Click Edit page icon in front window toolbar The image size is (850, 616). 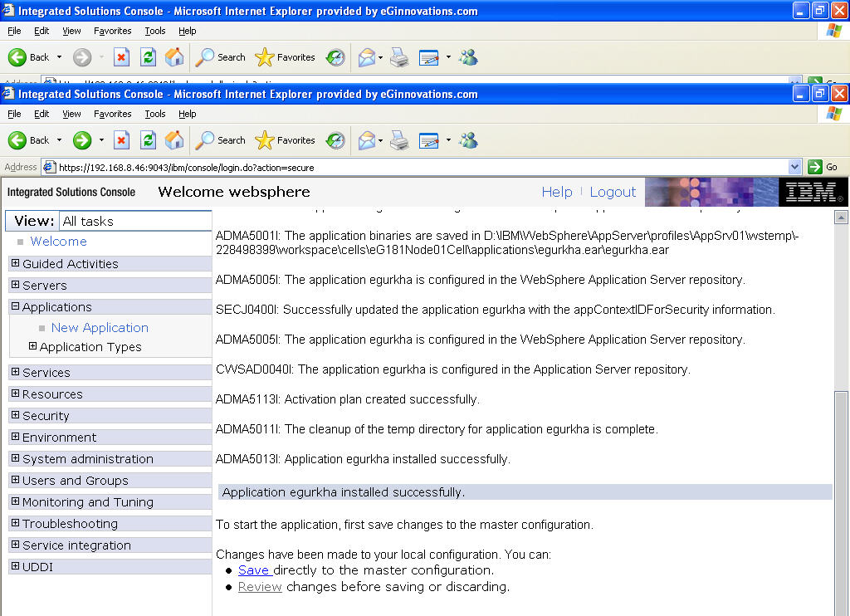click(429, 140)
